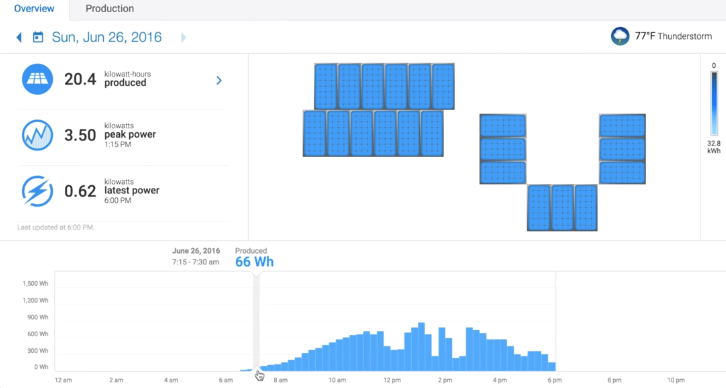Viewport: 726px width, 388px height.
Task: Click the thunderstorm weather icon
Action: 620,36
